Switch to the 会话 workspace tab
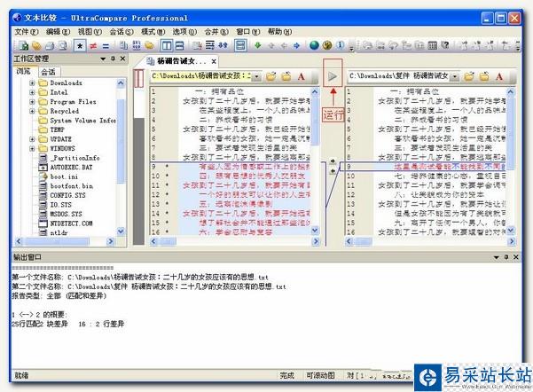 [48, 72]
